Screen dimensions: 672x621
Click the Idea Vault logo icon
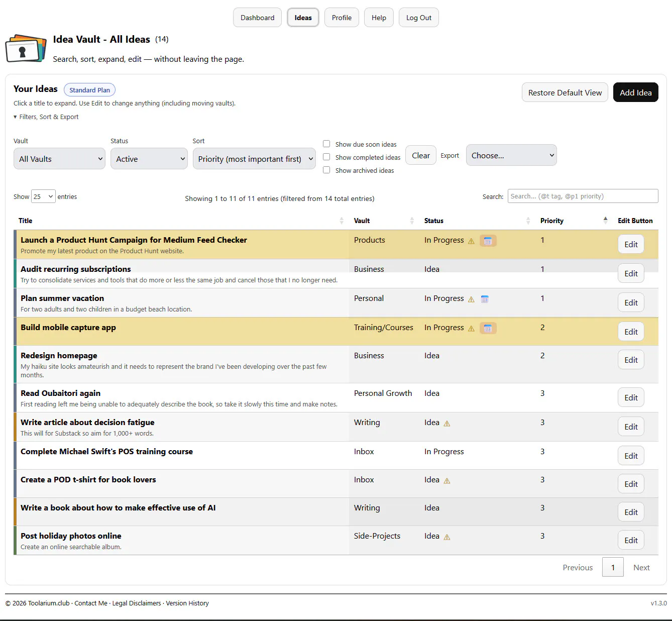pos(26,48)
